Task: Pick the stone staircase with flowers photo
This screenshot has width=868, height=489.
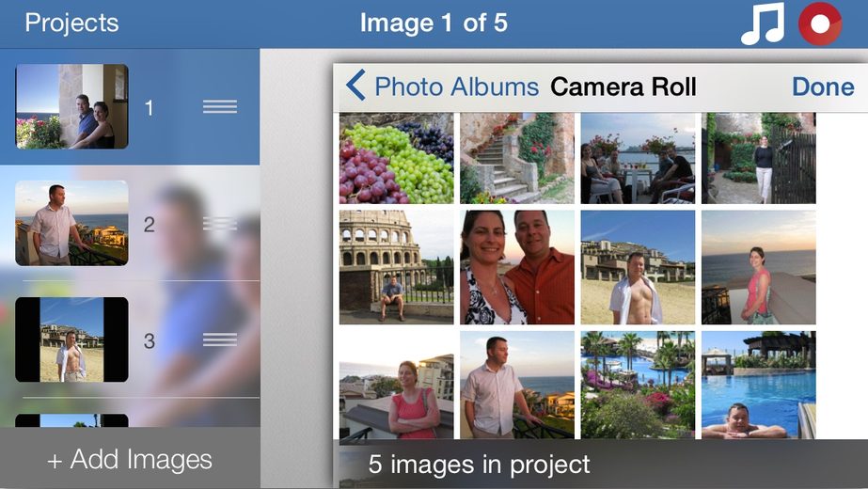Action: click(x=517, y=158)
